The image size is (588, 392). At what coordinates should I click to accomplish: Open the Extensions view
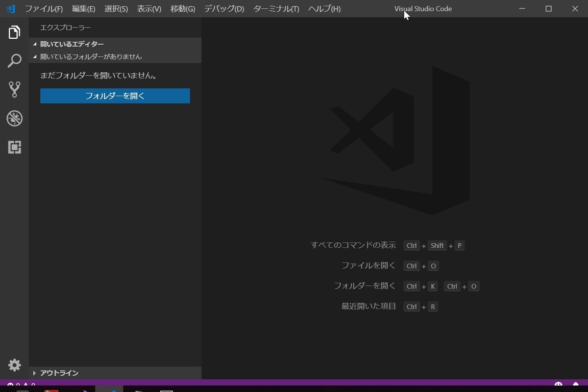click(14, 147)
